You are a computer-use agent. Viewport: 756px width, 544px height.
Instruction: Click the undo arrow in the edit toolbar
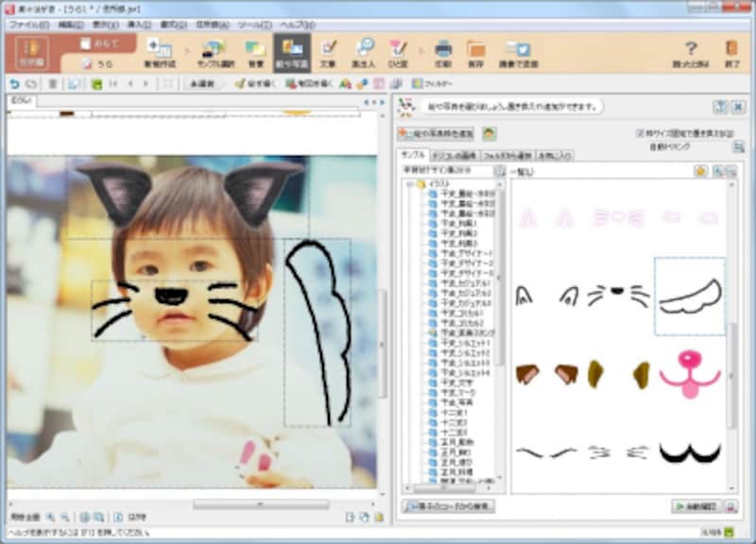[13, 84]
